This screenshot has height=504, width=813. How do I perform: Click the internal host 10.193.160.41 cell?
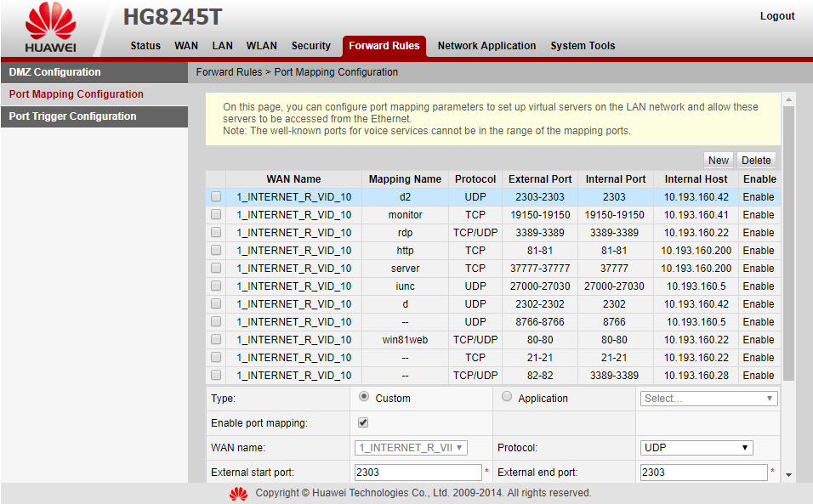696,215
